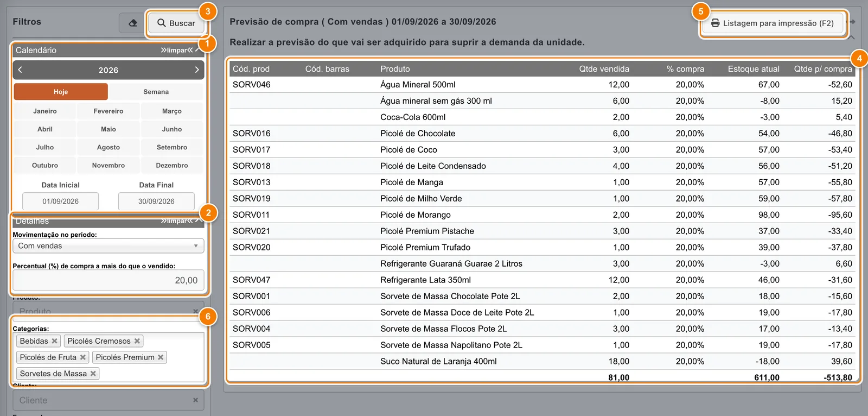Open the Cliente selection field
This screenshot has width=868, height=416.
(x=108, y=400)
